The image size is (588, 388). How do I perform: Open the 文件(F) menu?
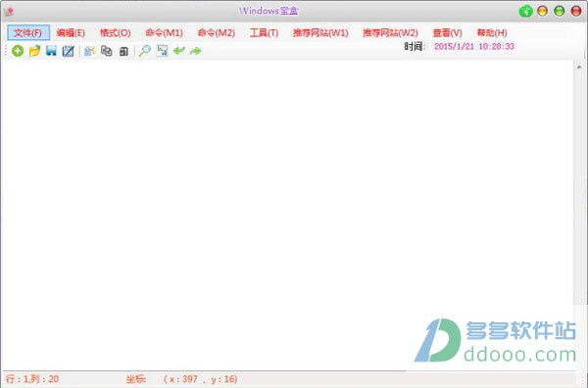[28, 32]
